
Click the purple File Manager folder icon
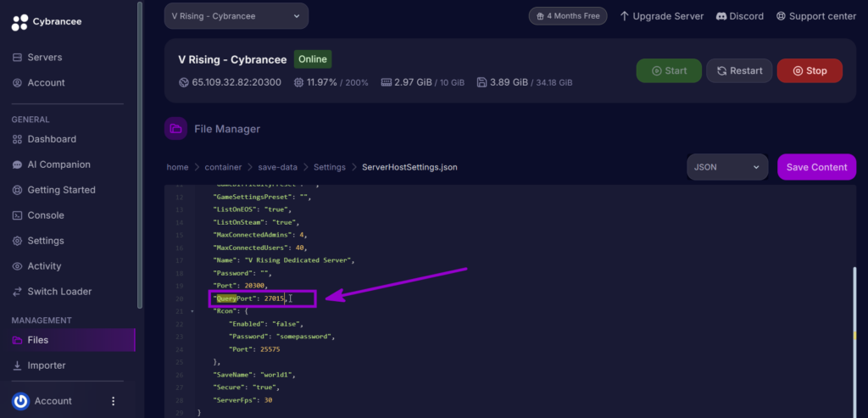(175, 129)
